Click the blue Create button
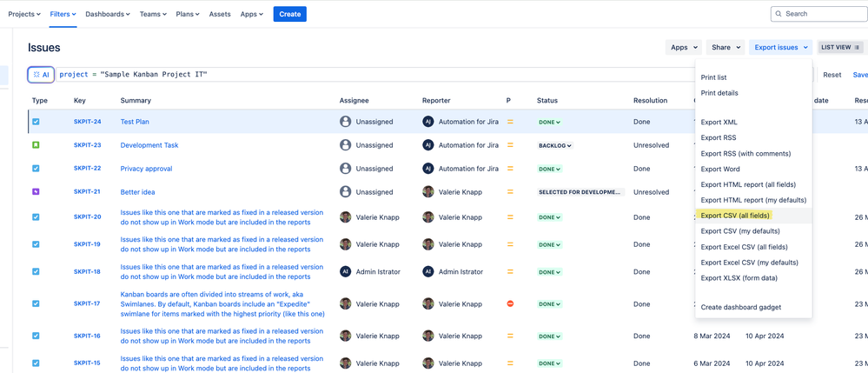Screen dimensions: 868x373 click(x=289, y=15)
